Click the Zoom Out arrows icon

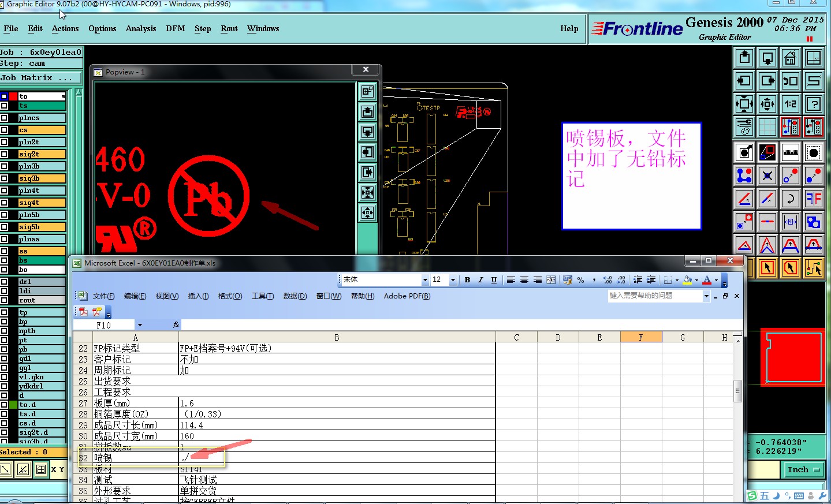click(x=767, y=104)
